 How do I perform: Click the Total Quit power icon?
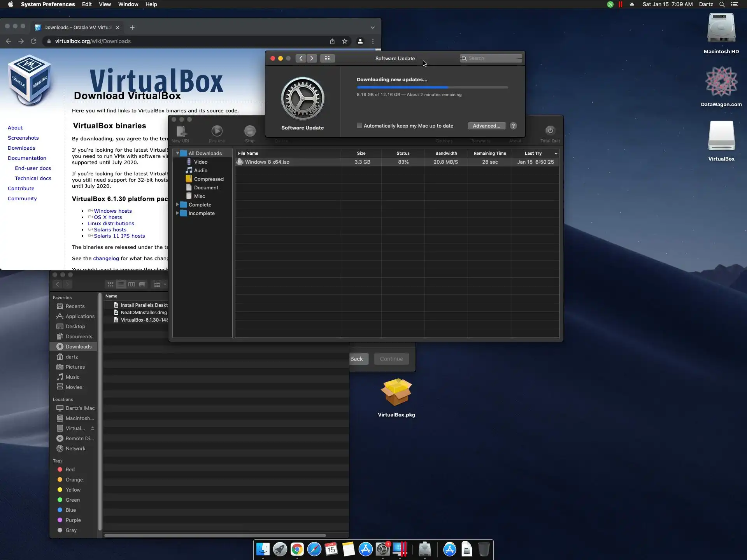coord(550,131)
